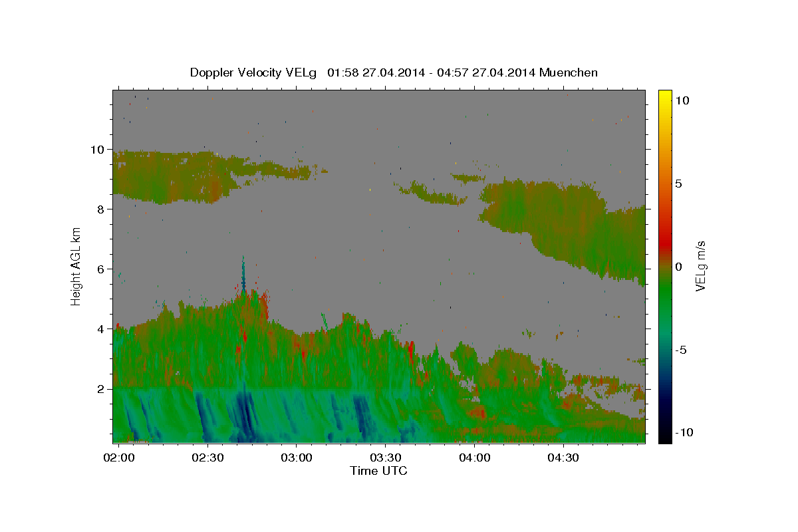Click the 04:30 time tick label
Viewport: 798px width, 532px height.
pyautogui.click(x=563, y=458)
